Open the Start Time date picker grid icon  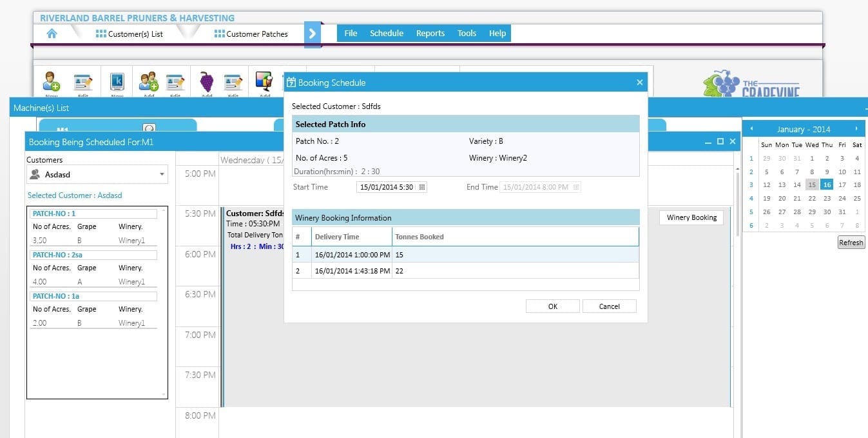tap(422, 187)
